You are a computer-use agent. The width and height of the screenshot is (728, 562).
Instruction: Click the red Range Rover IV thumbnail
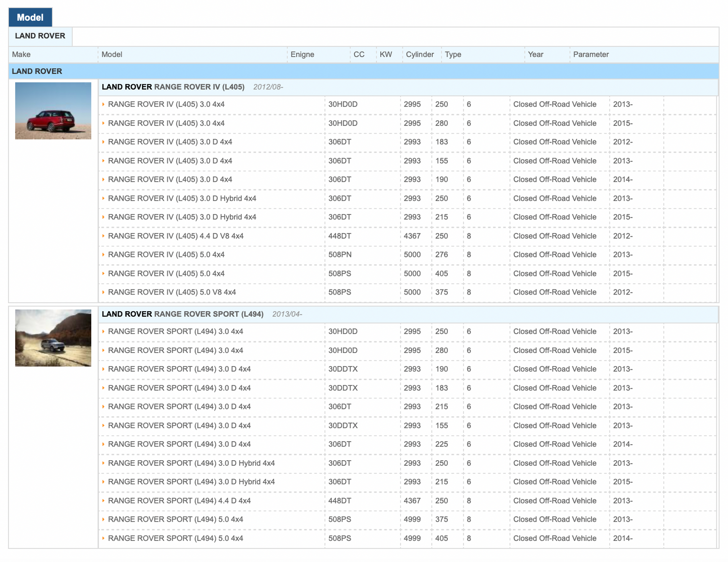[x=53, y=111]
